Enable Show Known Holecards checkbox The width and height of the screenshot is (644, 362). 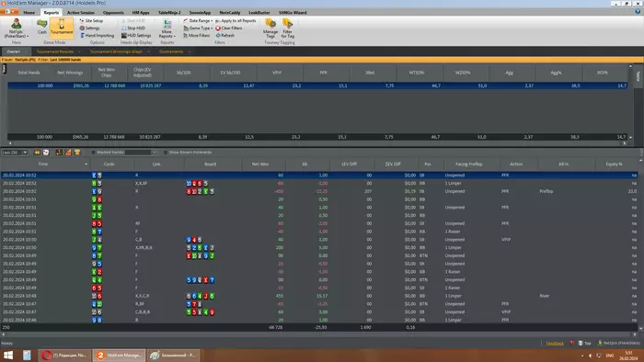[166, 153]
